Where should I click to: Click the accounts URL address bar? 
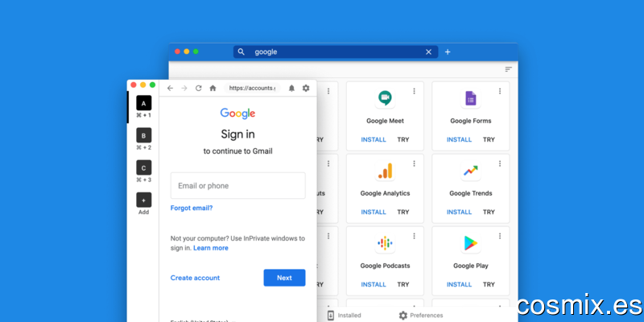point(252,88)
